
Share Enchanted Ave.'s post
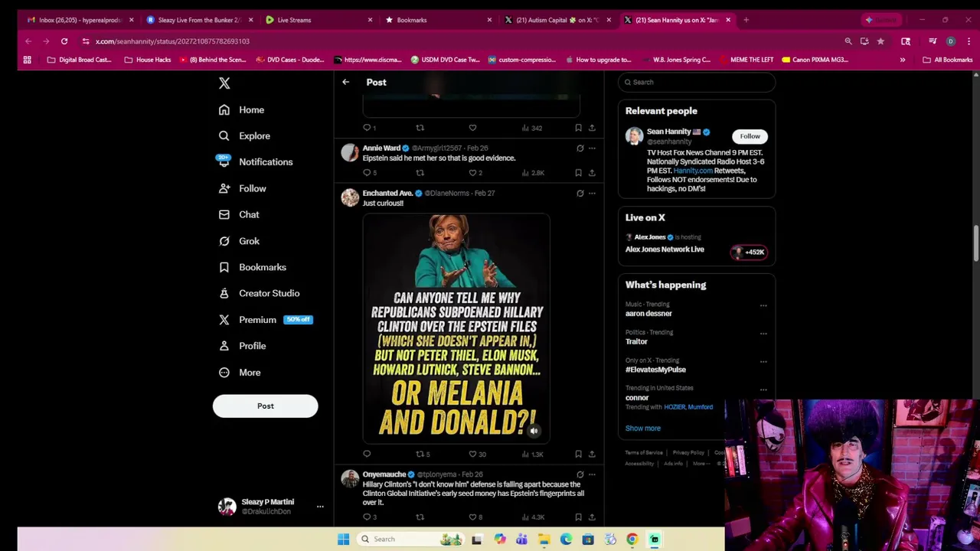592,455
